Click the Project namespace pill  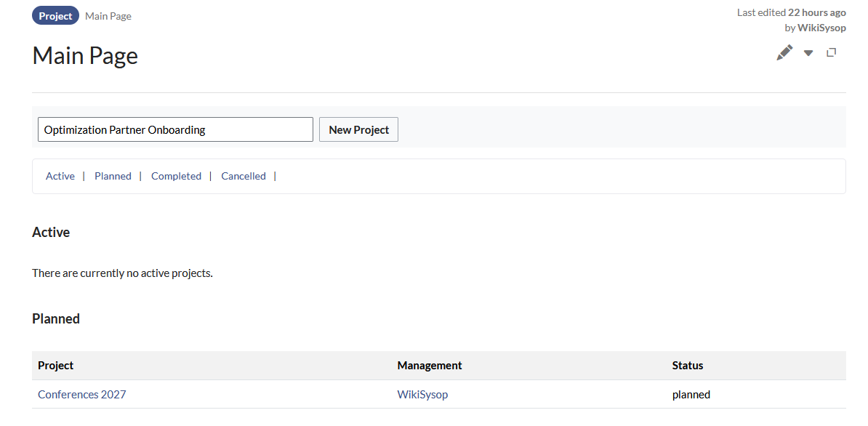tap(55, 16)
